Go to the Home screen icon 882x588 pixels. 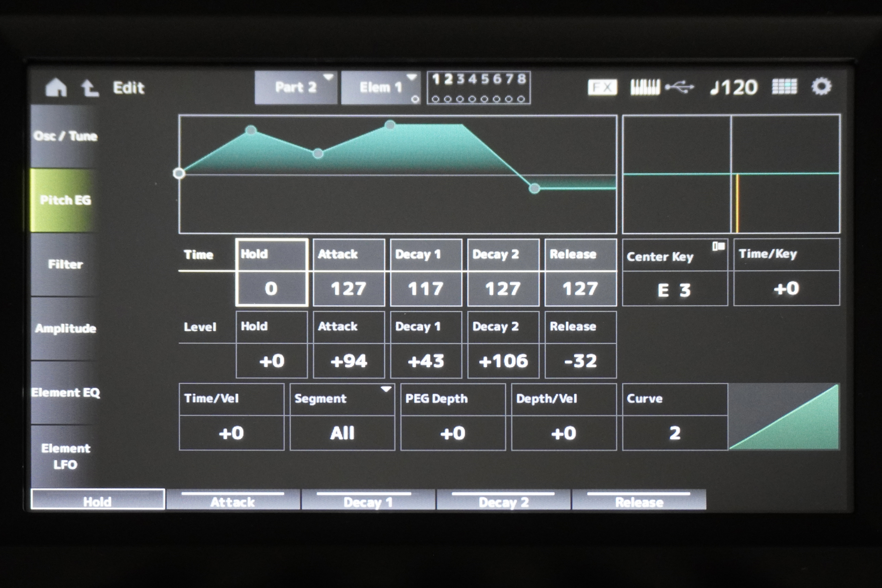point(56,88)
